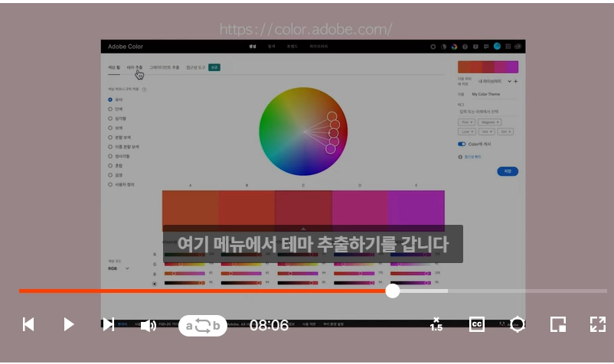Select the 유사 harmony rule radio button

(x=110, y=99)
